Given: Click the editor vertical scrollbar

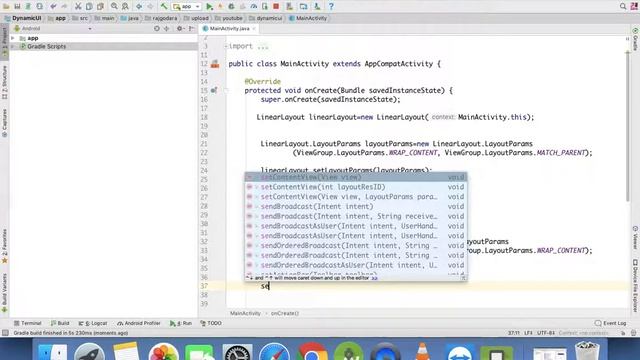Looking at the screenshot, I should 628,127.
